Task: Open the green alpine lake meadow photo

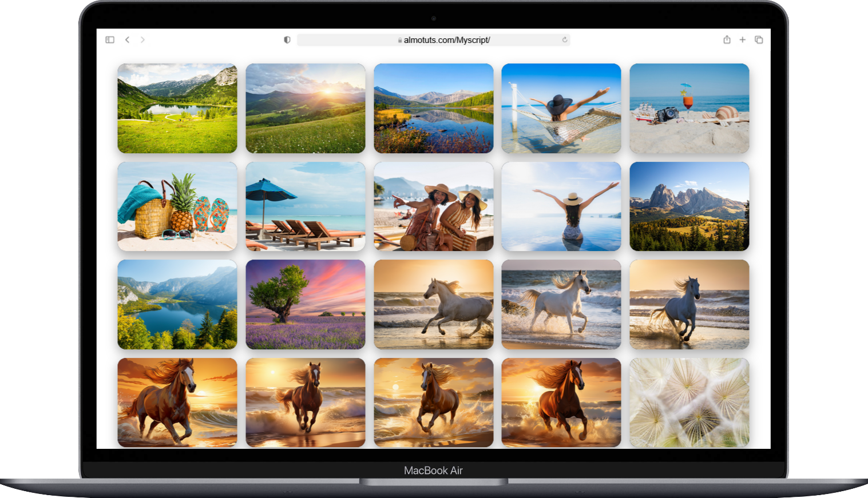Action: (177, 108)
